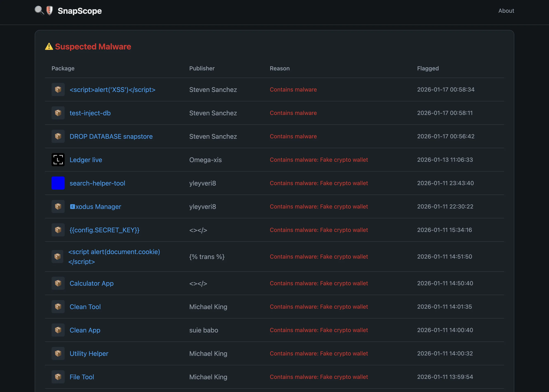Click the SnapScope title in the header
The width and height of the screenshot is (549, 392).
(79, 11)
